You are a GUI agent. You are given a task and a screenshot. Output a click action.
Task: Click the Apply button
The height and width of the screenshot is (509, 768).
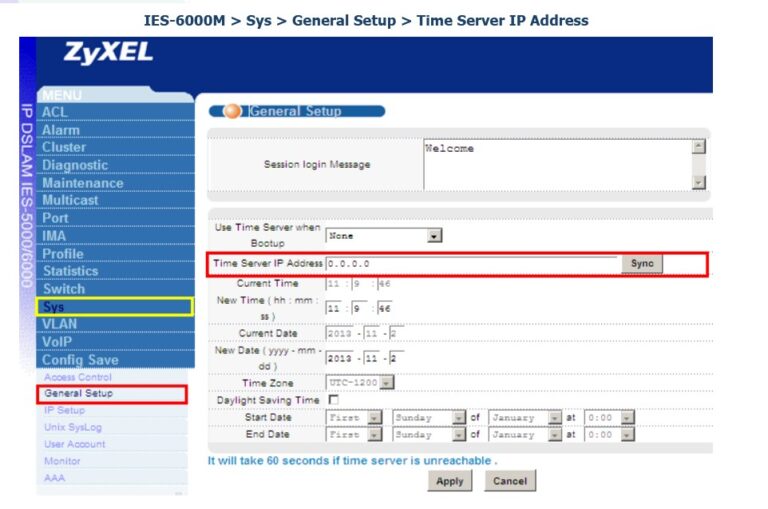click(x=450, y=481)
